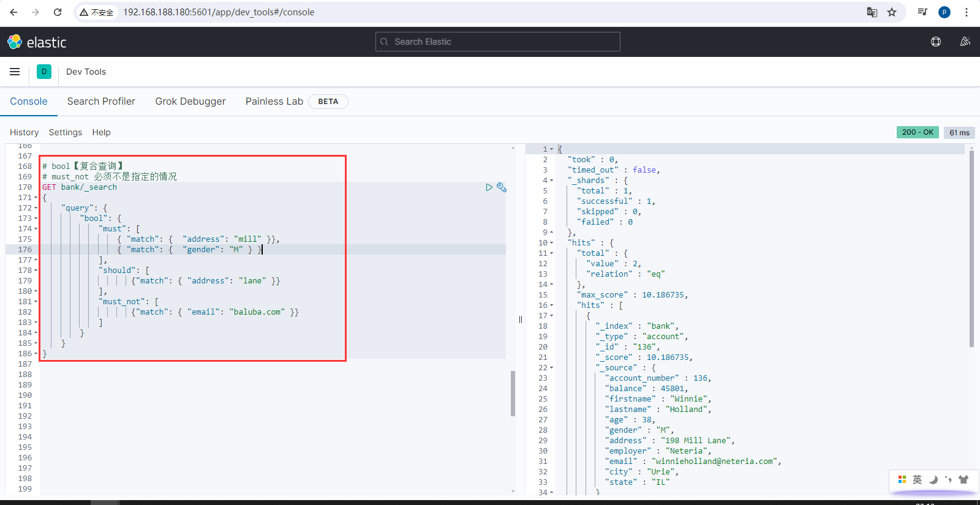Screen dimensions: 980x505
Task: Click the "address": "mill" match line
Action: (198, 239)
